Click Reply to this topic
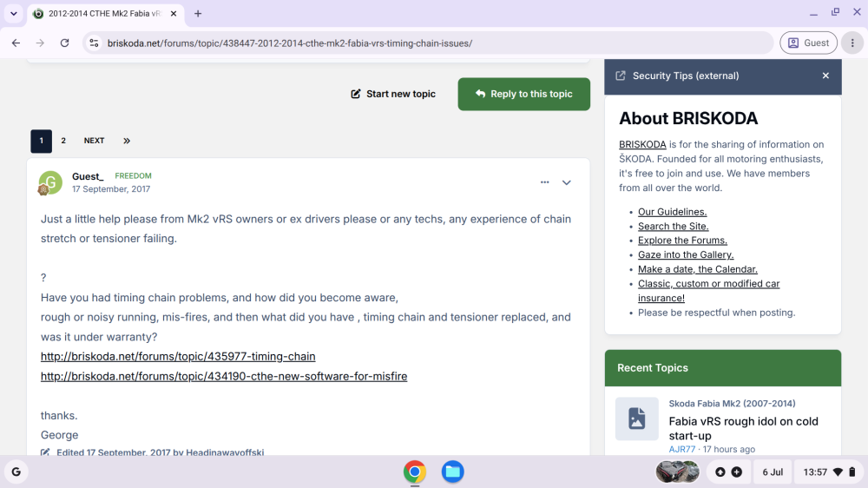The width and height of the screenshot is (868, 488). tap(523, 94)
